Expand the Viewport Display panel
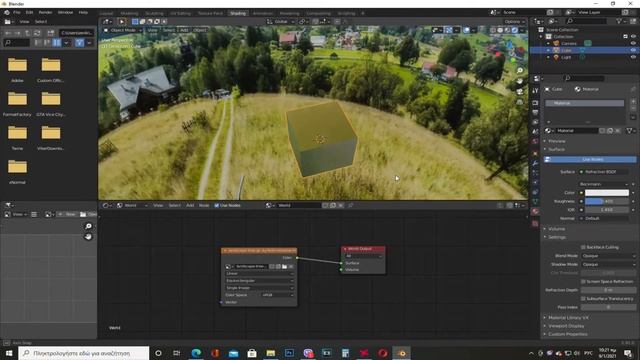The height and width of the screenshot is (360, 640). tap(566, 326)
